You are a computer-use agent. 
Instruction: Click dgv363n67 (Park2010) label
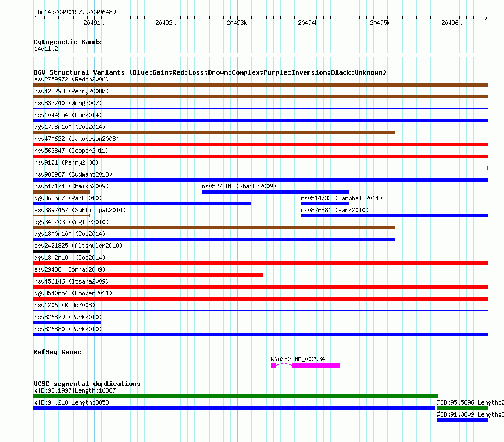(68, 198)
